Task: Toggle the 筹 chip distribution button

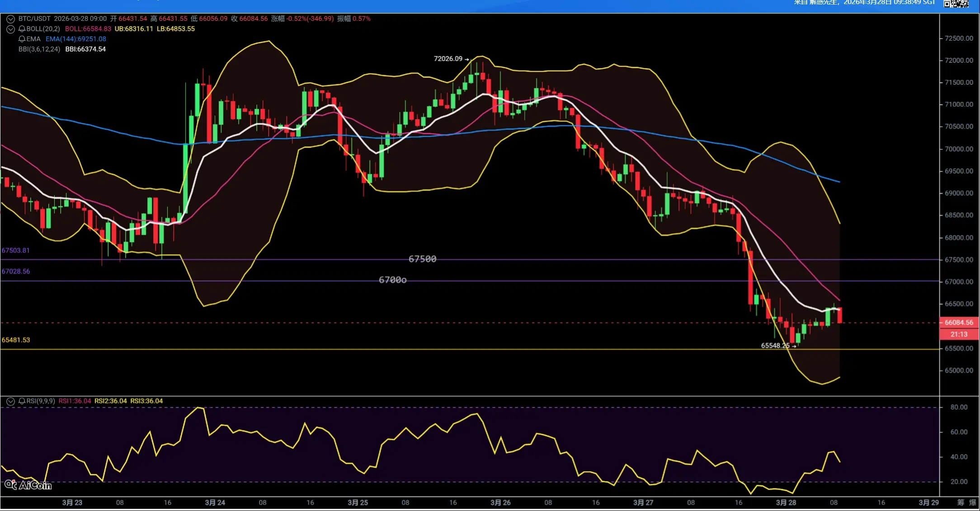Action: click(x=961, y=502)
